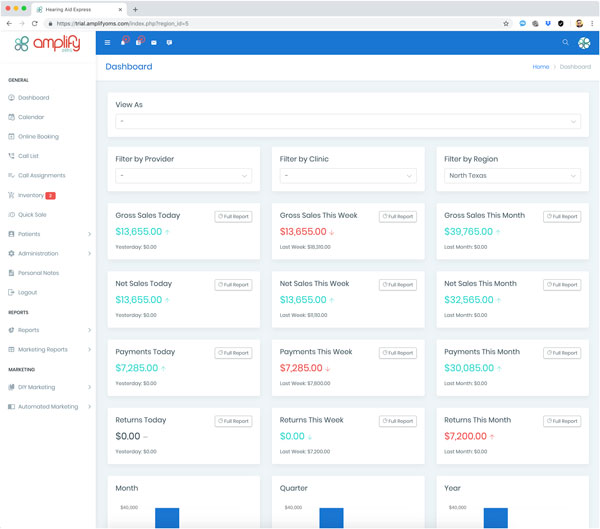Expand the Reports submenu chevron

(89, 330)
